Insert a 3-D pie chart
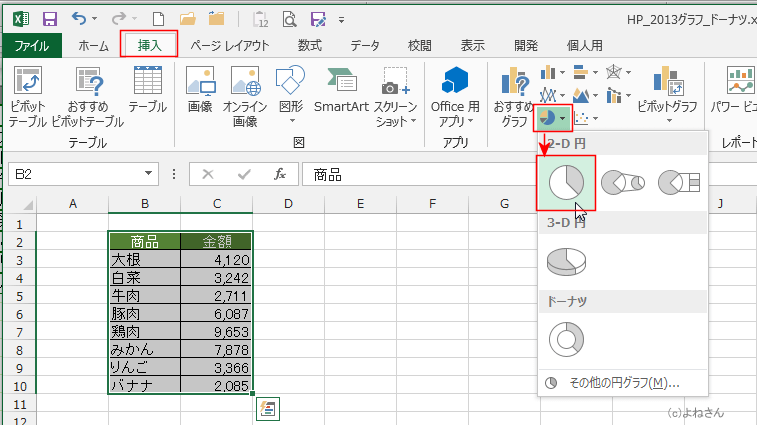Image resolution: width=757 pixels, height=425 pixels. pyautogui.click(x=566, y=263)
